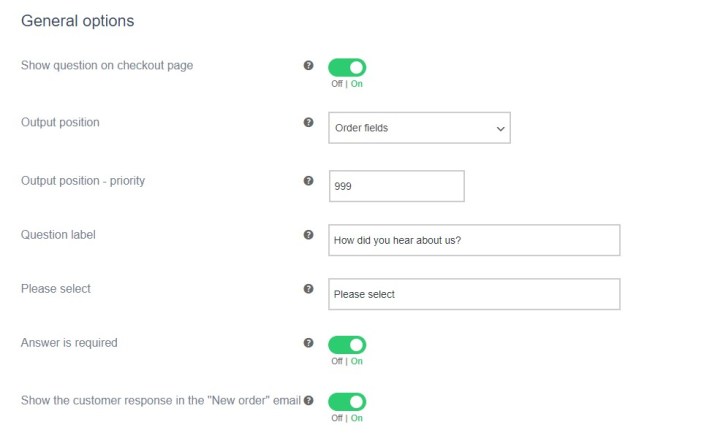This screenshot has width=704, height=438.
Task: Click help icon beside Output position dropdown
Action: (308, 123)
